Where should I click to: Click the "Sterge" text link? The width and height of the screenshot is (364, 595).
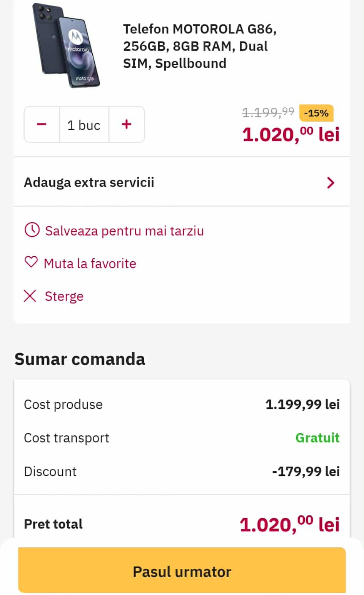coord(64,296)
